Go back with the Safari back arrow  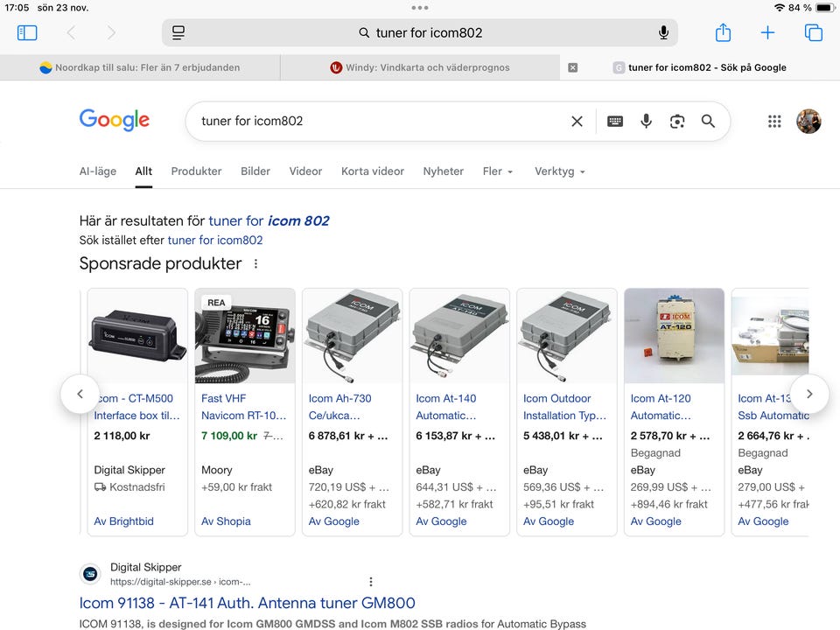(x=71, y=32)
